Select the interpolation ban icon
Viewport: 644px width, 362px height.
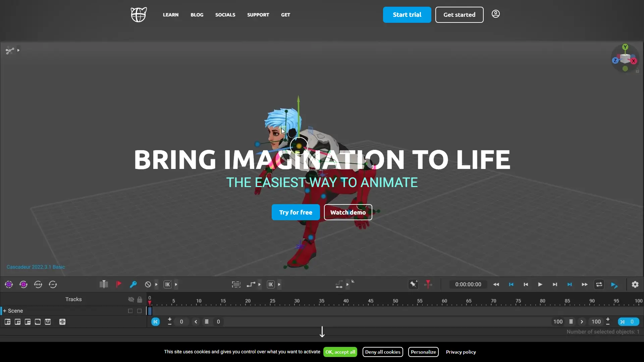(149, 284)
